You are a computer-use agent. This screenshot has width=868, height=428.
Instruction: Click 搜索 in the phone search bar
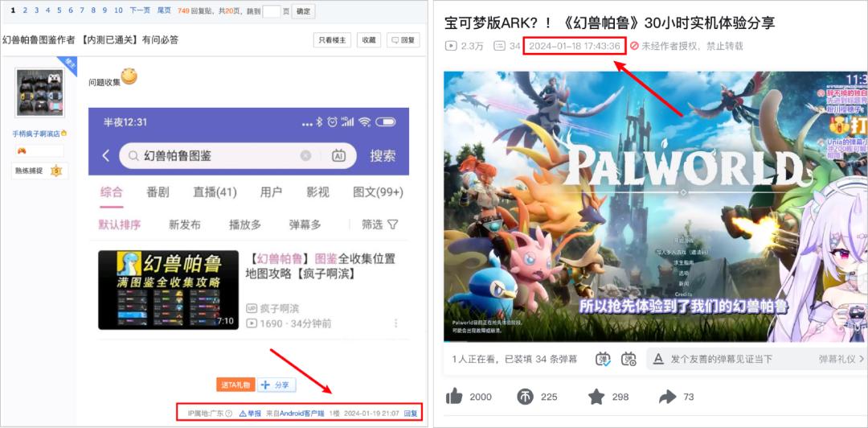(x=383, y=156)
